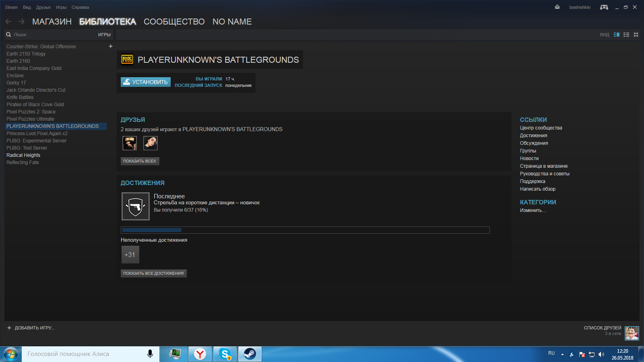644x362 pixels.
Task: Click the PUBG game logo icon
Action: (x=127, y=60)
